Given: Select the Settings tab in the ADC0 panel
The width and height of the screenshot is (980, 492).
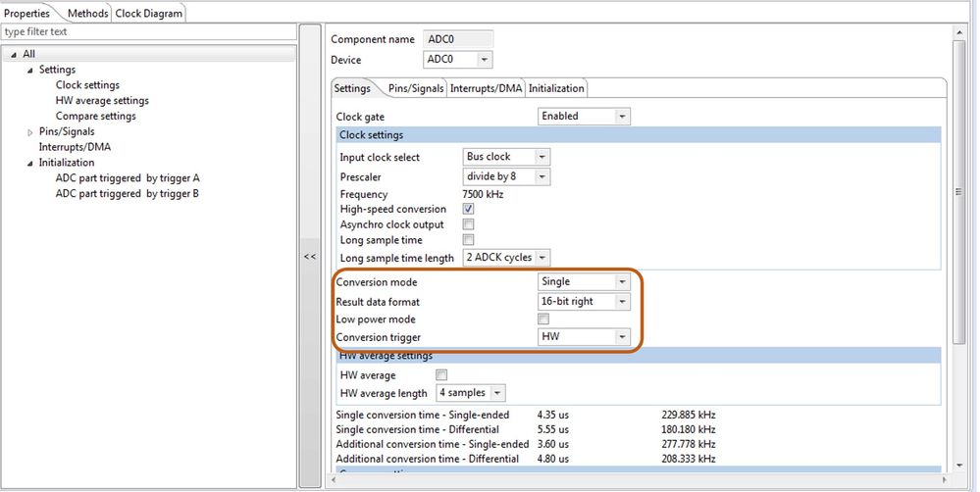Looking at the screenshot, I should coord(352,88).
